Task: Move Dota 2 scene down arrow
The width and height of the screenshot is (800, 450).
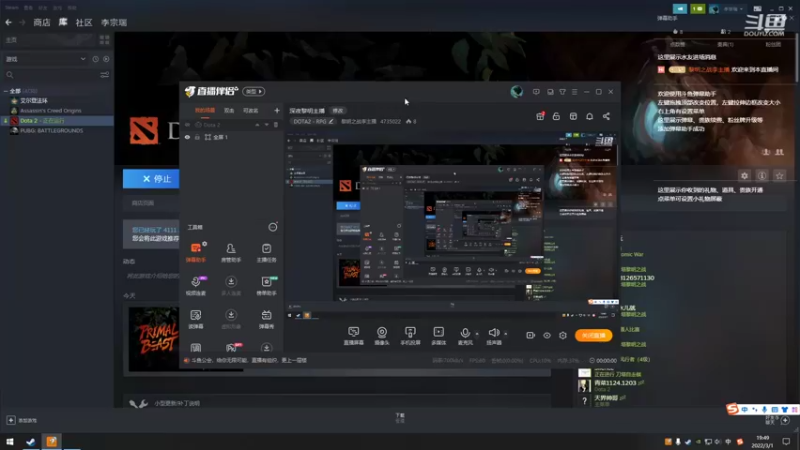Action: 266,125
